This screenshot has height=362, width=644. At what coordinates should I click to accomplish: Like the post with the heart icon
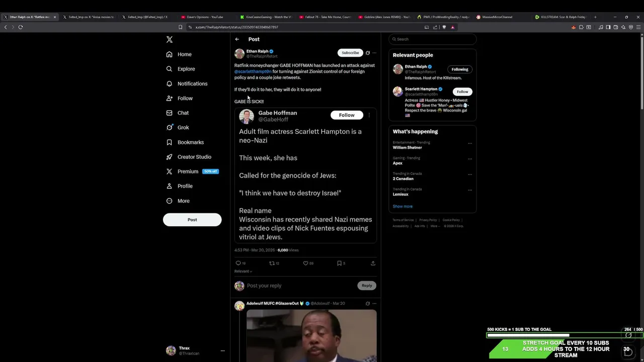[x=305, y=263]
